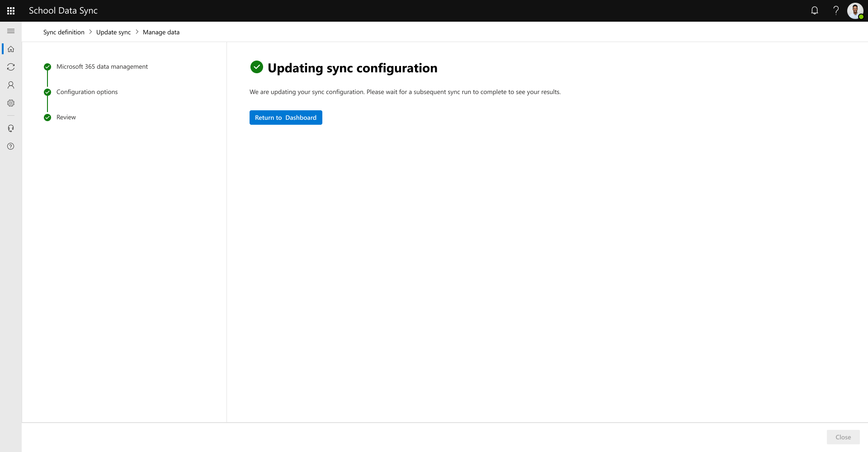Click the School Data Sync title

[63, 10]
